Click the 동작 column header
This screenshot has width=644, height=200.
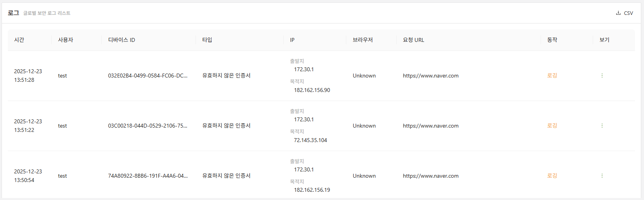coord(552,40)
